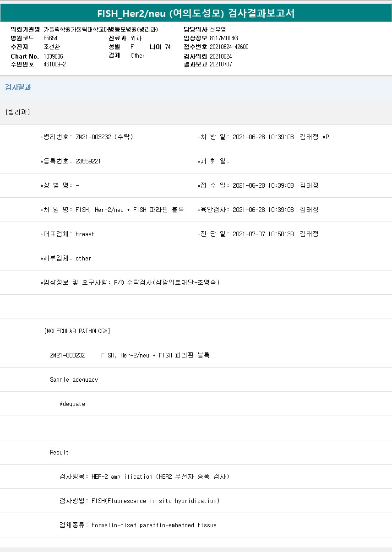Click 임상정보 및 요구사항 R/O 수탁검사 line
This screenshot has height=552, width=392.
[x=130, y=282]
